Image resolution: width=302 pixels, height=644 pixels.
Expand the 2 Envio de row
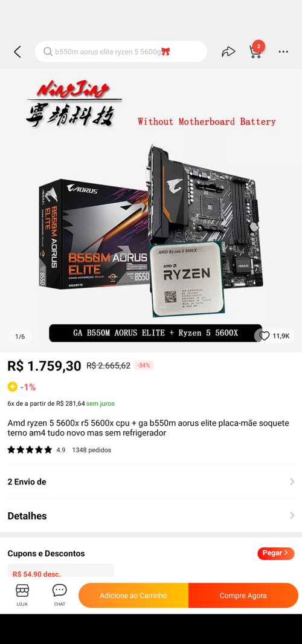click(151, 482)
